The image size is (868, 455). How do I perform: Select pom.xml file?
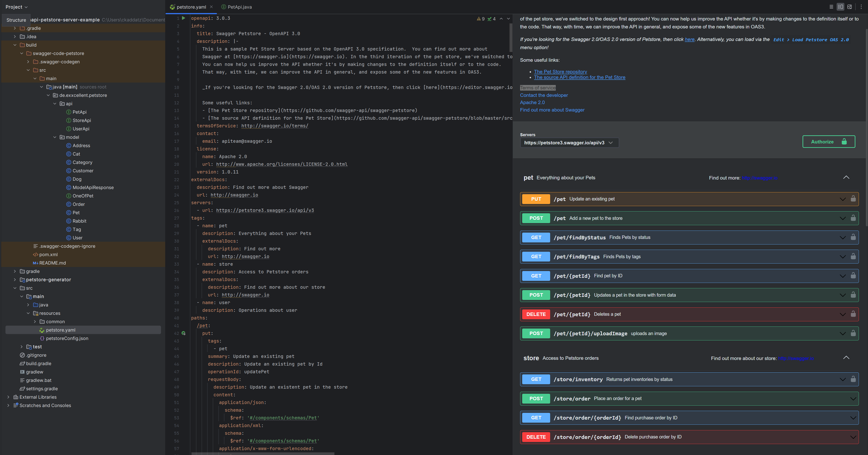[x=48, y=255]
